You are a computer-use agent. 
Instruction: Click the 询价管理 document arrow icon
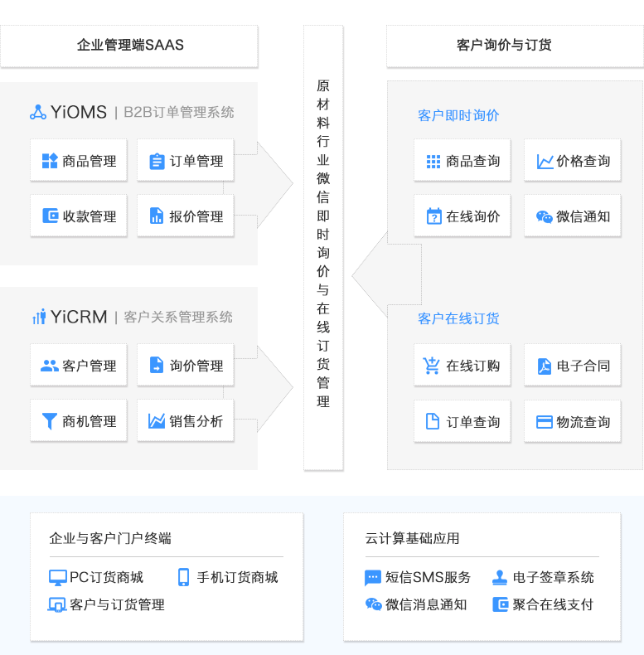[157, 365]
